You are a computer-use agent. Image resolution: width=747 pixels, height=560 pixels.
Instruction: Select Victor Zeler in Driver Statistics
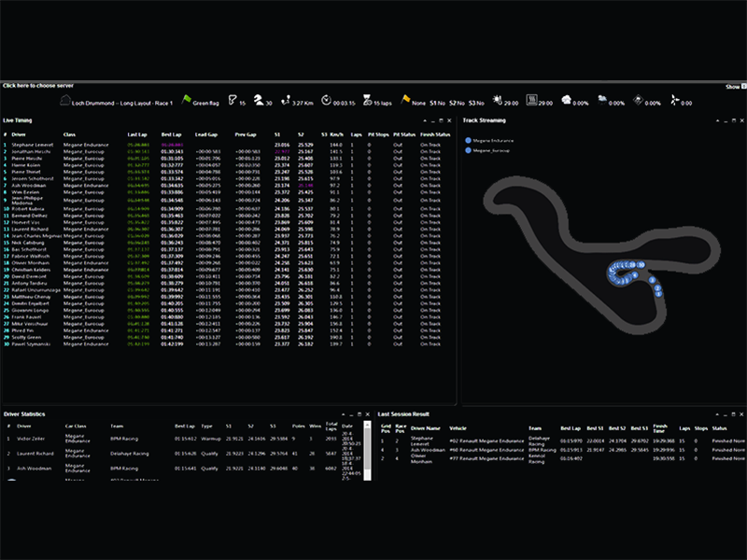tap(31, 438)
